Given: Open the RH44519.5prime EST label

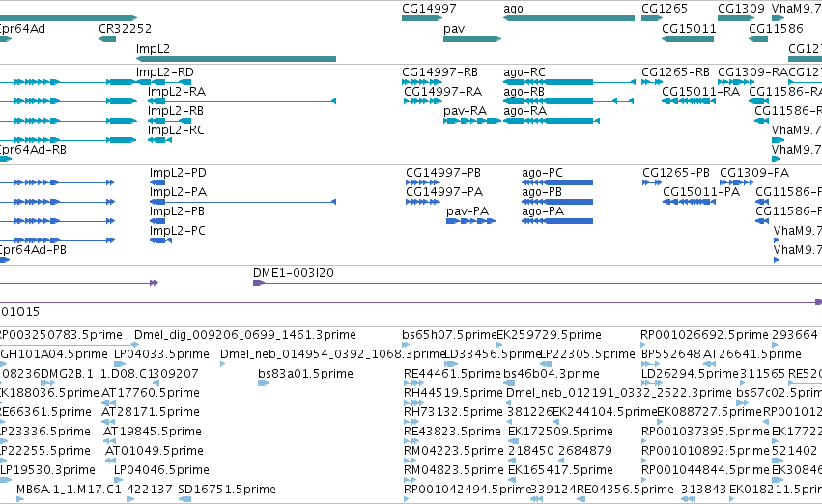Looking at the screenshot, I should pyautogui.click(x=453, y=394).
